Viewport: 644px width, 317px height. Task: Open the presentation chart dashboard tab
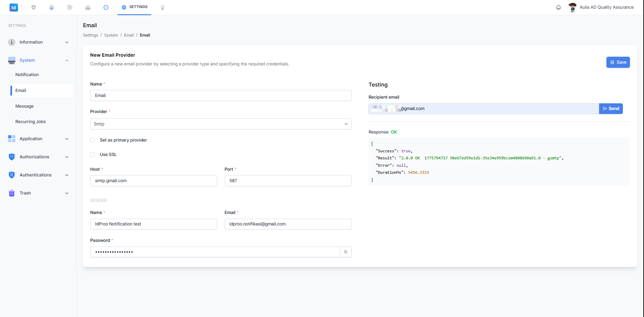tap(52, 7)
